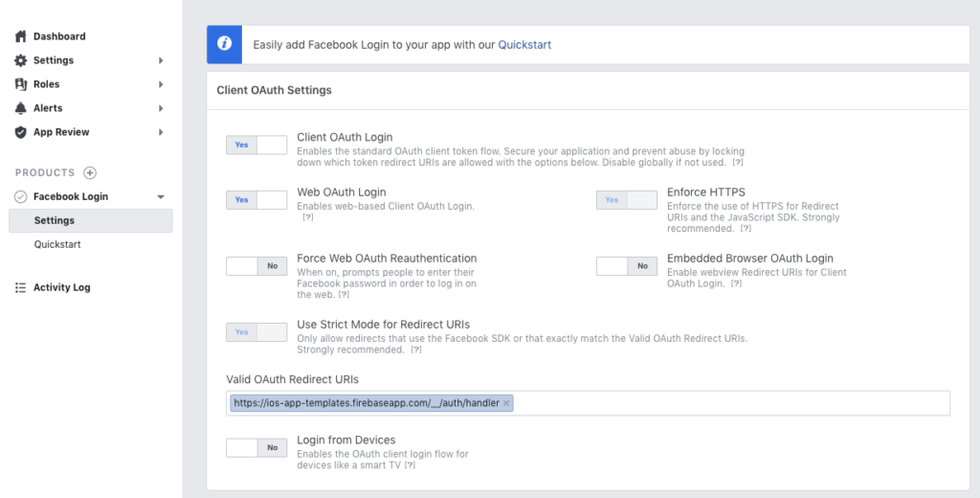Open Alerts in the sidebar
Image resolution: width=980 pixels, height=498 pixels.
[x=48, y=108]
